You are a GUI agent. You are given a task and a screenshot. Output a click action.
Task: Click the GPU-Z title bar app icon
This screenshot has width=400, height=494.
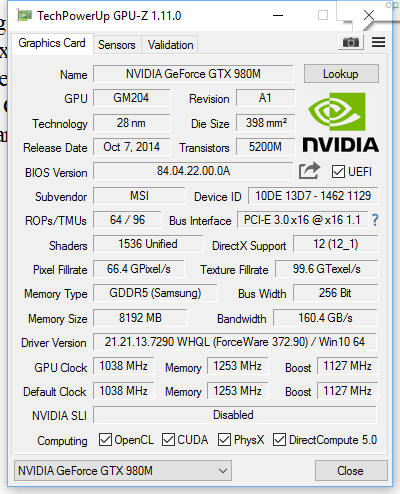[25, 16]
